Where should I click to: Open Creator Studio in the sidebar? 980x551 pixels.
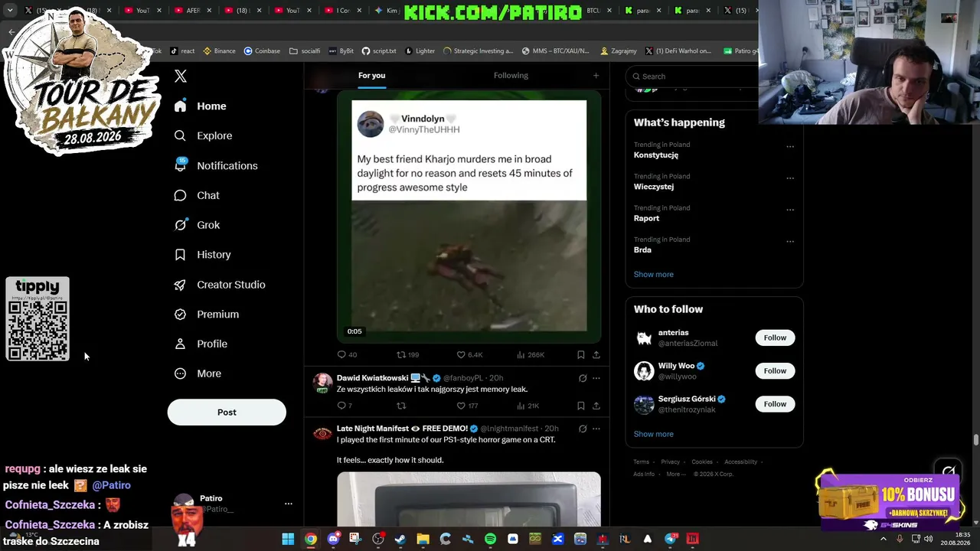click(220, 285)
